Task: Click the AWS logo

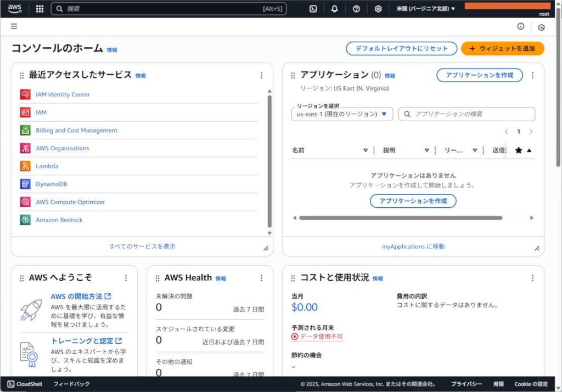Action: click(x=15, y=9)
